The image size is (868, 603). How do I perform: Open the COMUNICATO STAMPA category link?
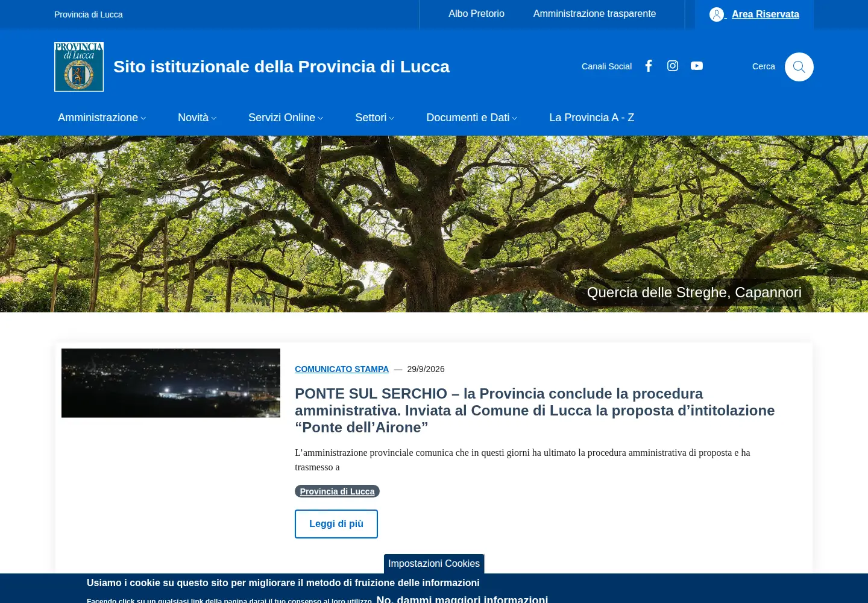(x=342, y=369)
